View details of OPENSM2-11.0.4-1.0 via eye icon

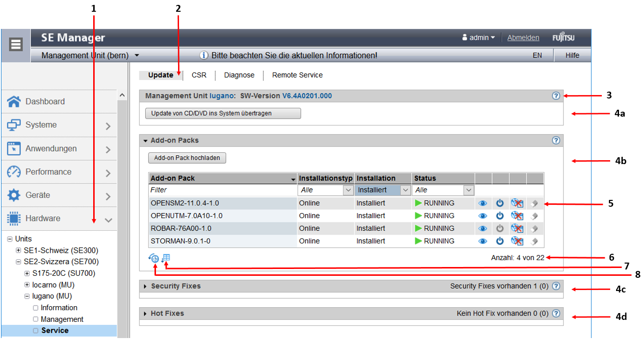click(x=483, y=203)
